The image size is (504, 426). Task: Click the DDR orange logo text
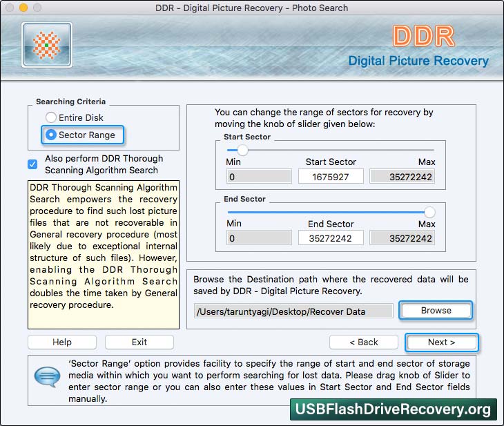click(424, 36)
